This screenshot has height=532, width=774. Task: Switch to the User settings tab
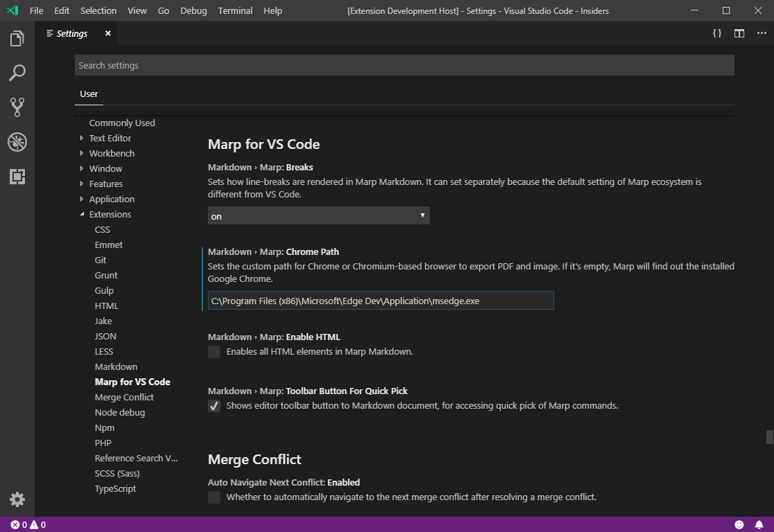point(89,94)
